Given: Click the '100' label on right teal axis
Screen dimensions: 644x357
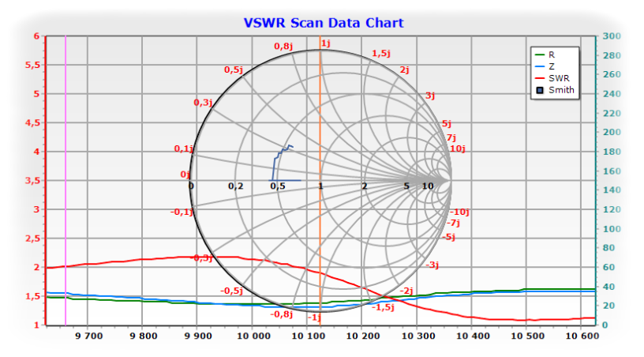Looking at the screenshot, I should [612, 229].
